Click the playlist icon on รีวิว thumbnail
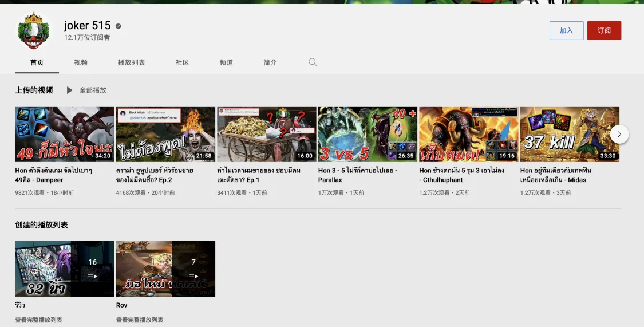This screenshot has height=327, width=644. pos(92,275)
